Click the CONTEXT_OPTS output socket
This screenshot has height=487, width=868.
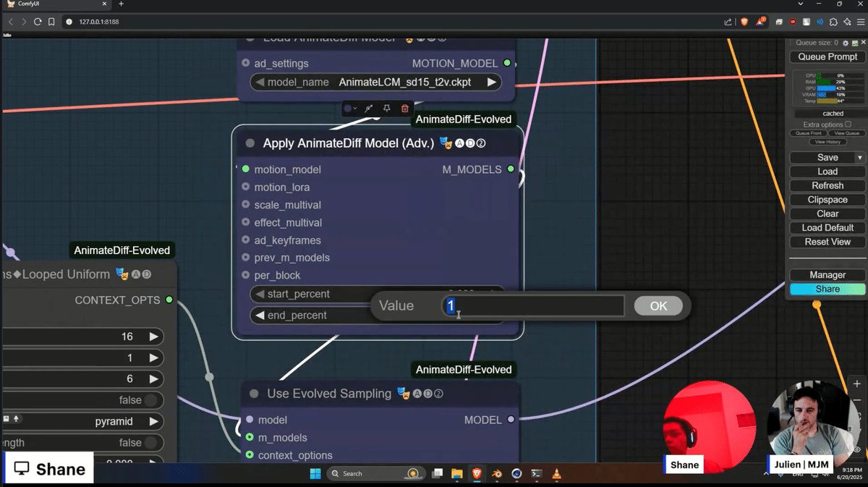(x=169, y=300)
